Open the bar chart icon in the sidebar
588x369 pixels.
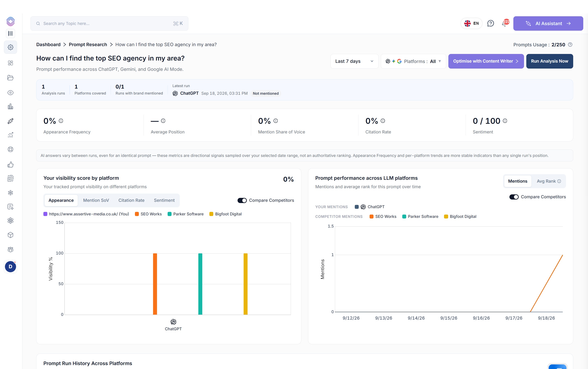tap(10, 106)
